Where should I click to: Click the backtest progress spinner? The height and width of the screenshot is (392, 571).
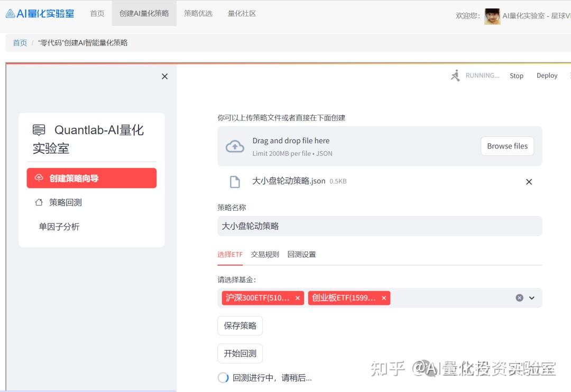[x=223, y=377]
